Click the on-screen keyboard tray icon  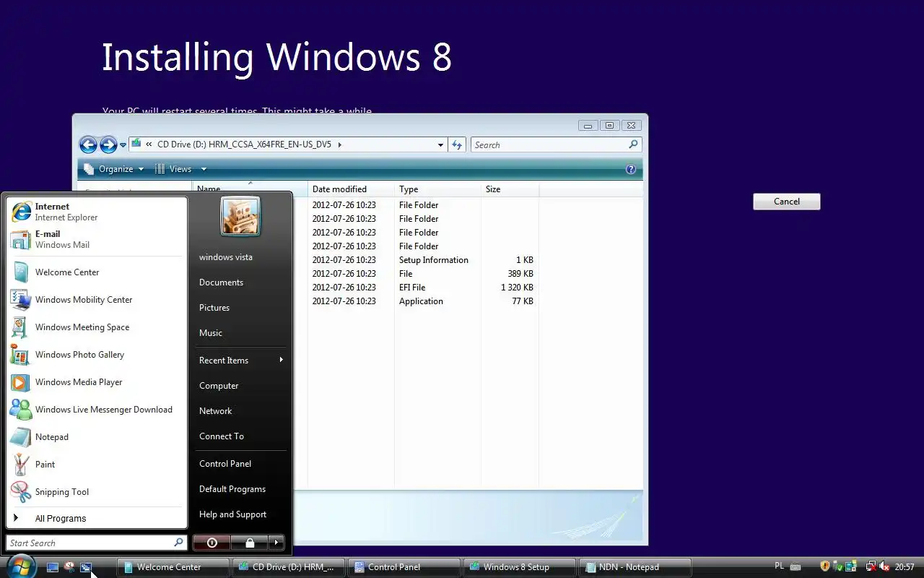point(796,566)
